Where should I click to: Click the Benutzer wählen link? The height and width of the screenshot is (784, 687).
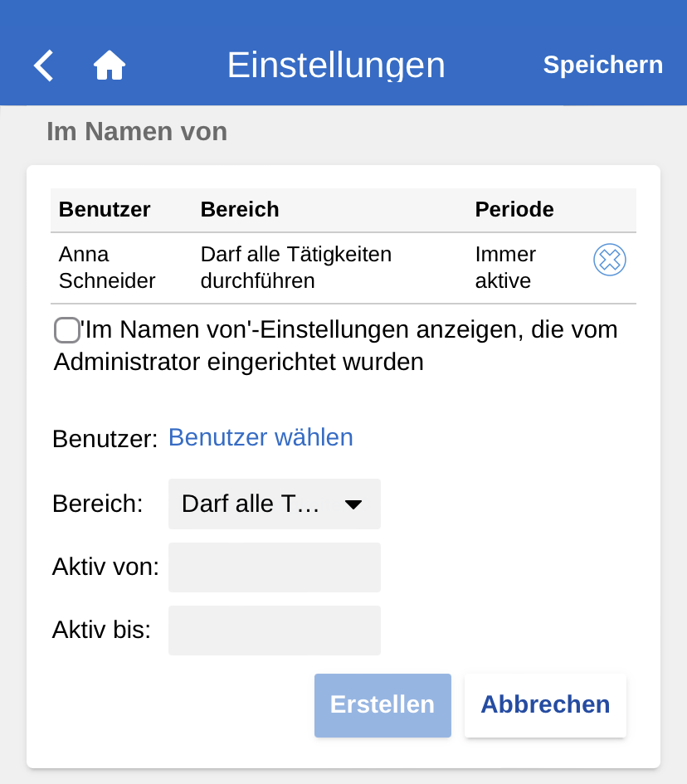[x=261, y=437]
